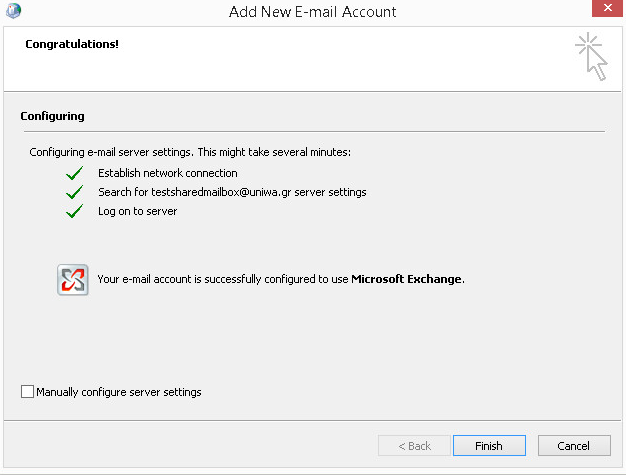Click checkmark beside Establish network connection
Screen dimensions: 626x475
tap(74, 173)
